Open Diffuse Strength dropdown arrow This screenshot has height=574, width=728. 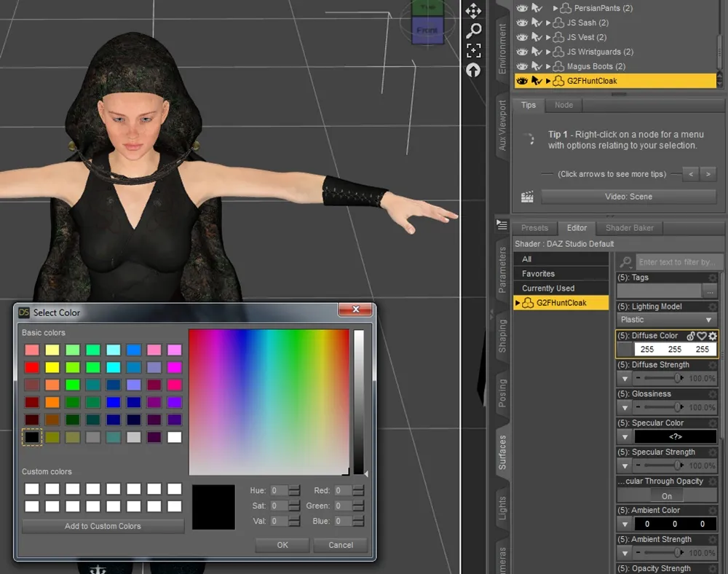[x=625, y=379]
